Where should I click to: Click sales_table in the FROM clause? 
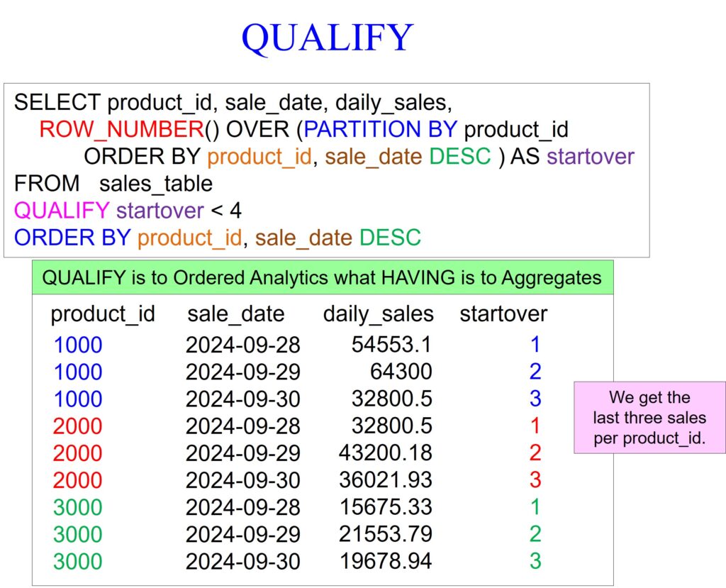tap(156, 183)
